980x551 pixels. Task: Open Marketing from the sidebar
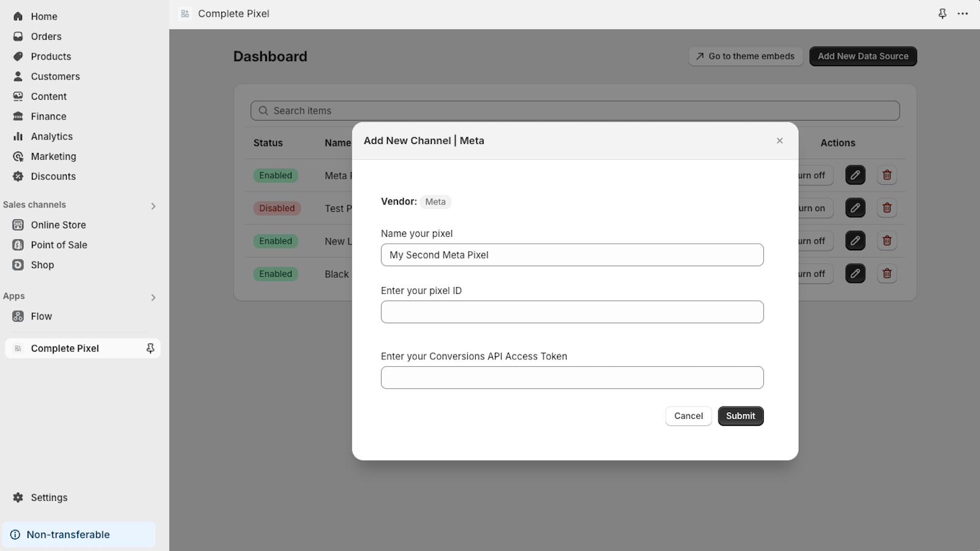[x=53, y=156]
